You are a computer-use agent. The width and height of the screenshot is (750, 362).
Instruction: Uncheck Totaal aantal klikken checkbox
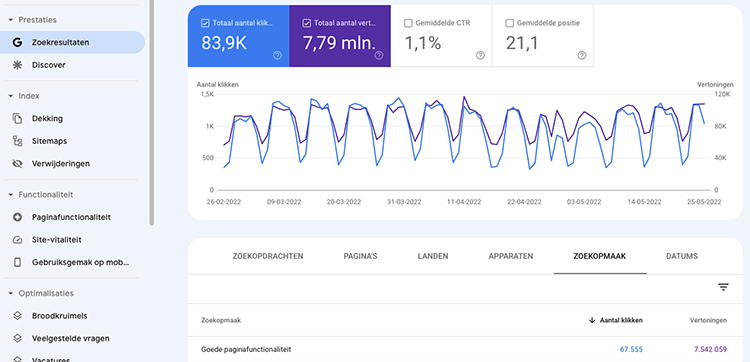click(205, 22)
